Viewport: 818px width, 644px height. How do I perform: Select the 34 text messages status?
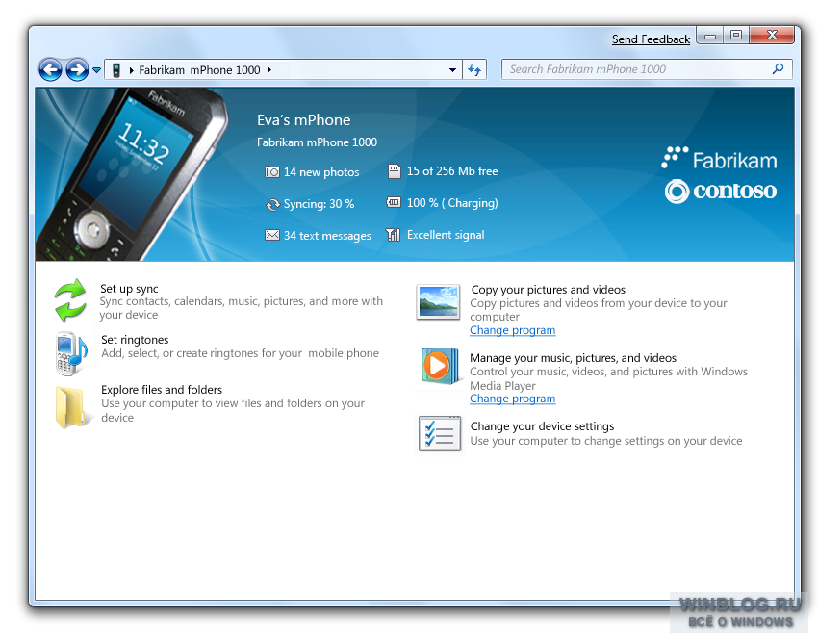327,236
